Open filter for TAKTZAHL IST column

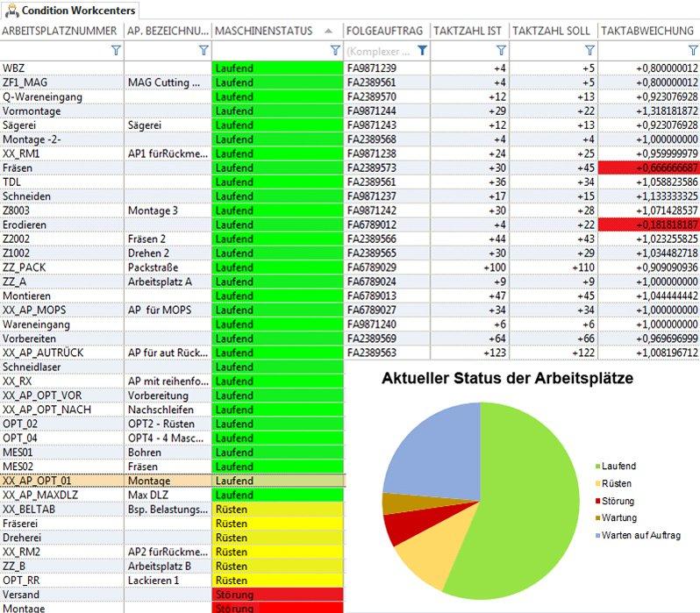pyautogui.click(x=502, y=51)
